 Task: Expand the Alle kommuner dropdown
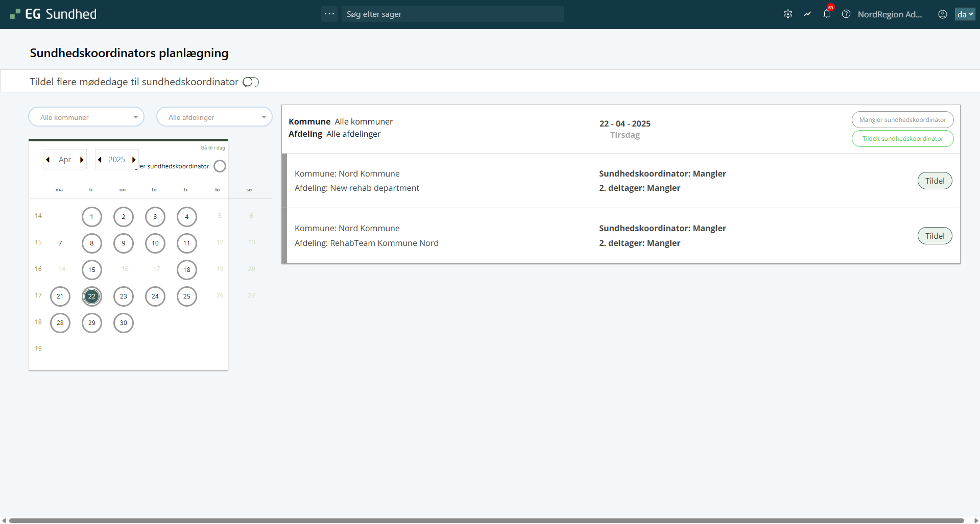(x=86, y=117)
